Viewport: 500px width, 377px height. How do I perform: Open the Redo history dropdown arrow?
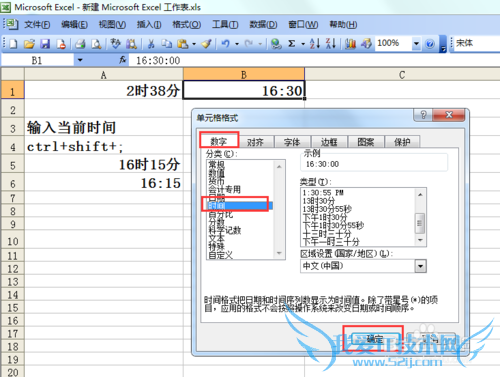[260, 44]
